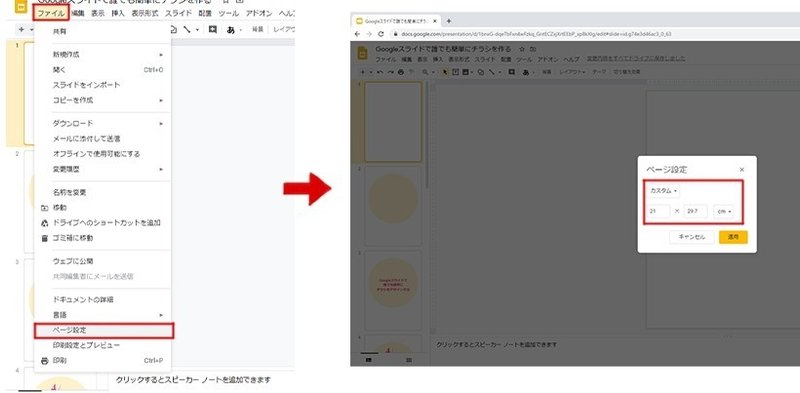Image resolution: width=800 pixels, height=393 pixels.
Task: Click the comment icon in left capture toolbar
Action: point(213,30)
